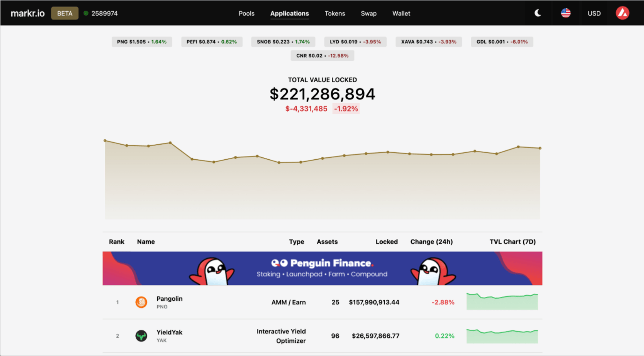Click block number 2589974
Viewport: 644px width, 356px height.
(x=104, y=13)
